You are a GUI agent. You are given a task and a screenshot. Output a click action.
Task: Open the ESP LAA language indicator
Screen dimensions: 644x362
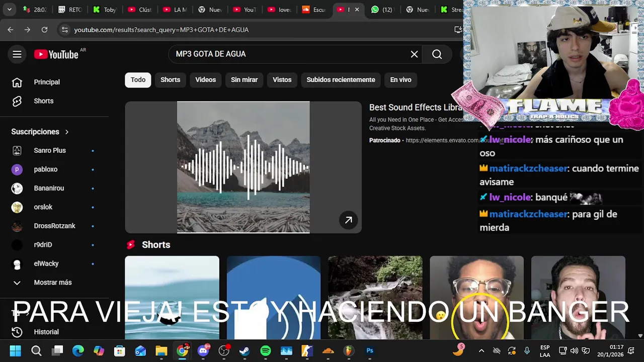545,350
